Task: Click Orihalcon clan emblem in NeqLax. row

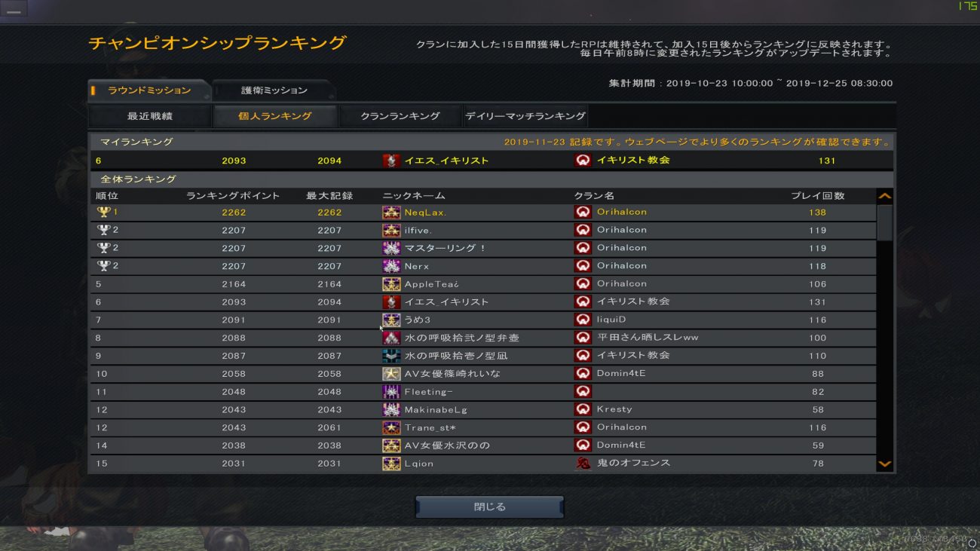Action: (583, 213)
